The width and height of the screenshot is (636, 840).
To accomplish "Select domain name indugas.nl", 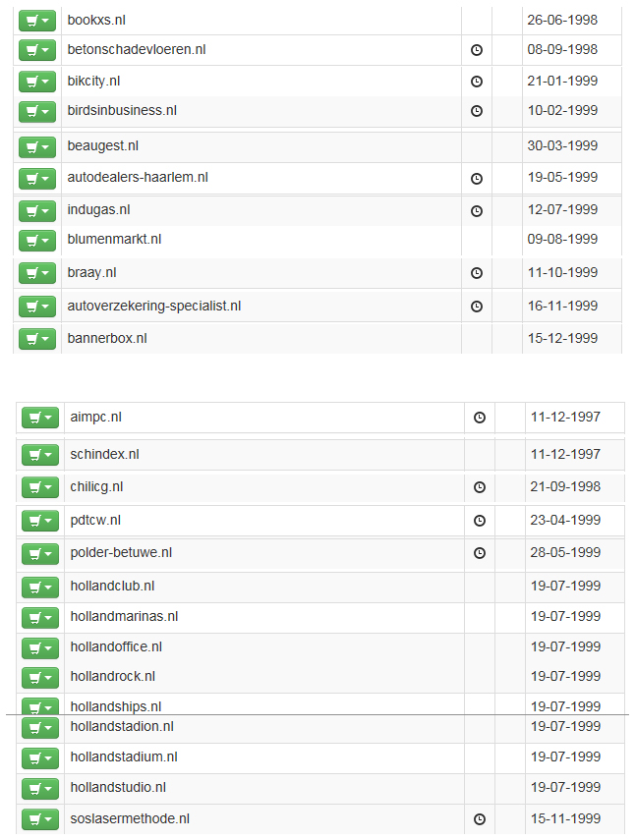I will click(98, 210).
